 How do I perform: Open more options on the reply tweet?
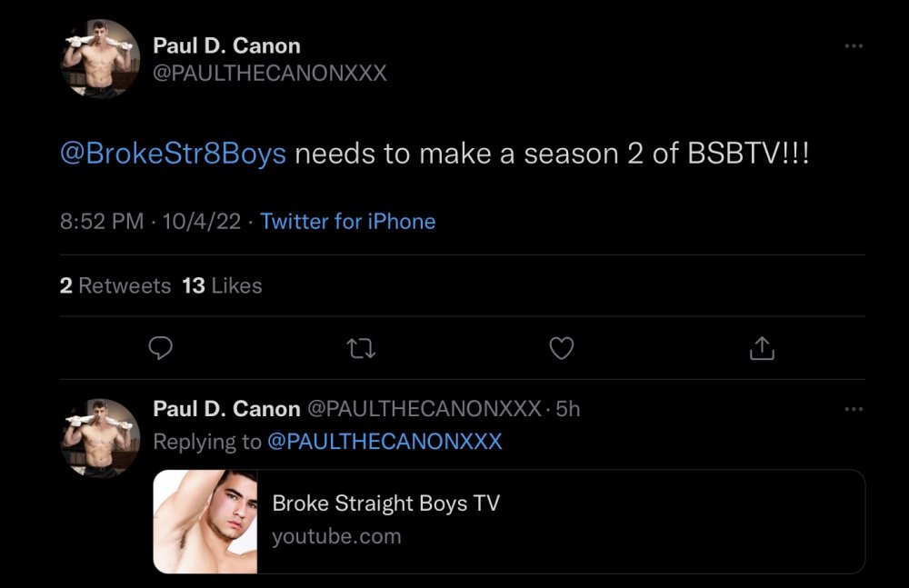[853, 410]
